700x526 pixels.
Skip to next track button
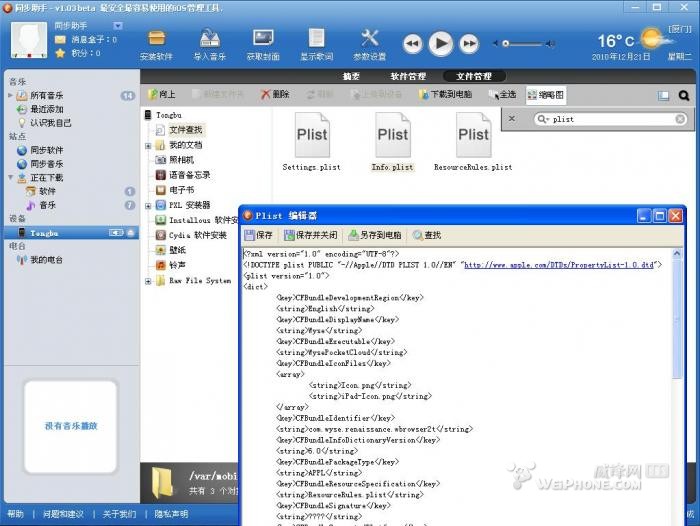click(469, 44)
